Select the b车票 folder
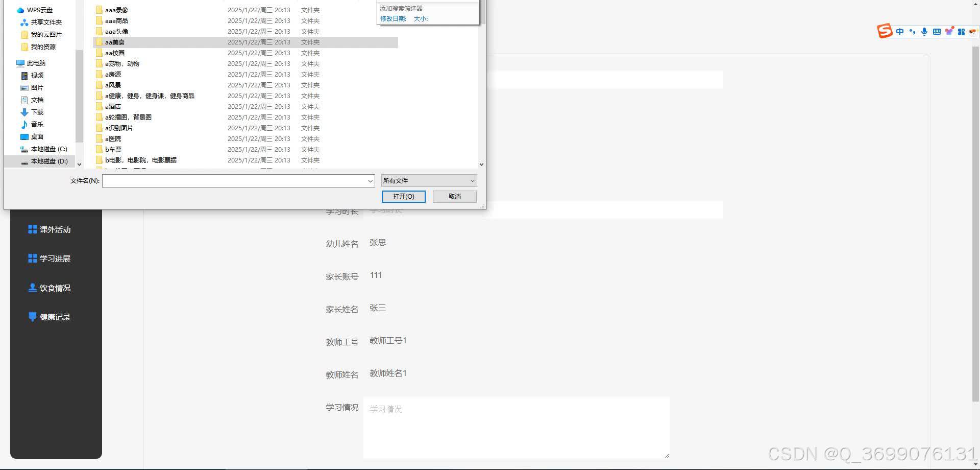Image resolution: width=980 pixels, height=470 pixels. [113, 150]
